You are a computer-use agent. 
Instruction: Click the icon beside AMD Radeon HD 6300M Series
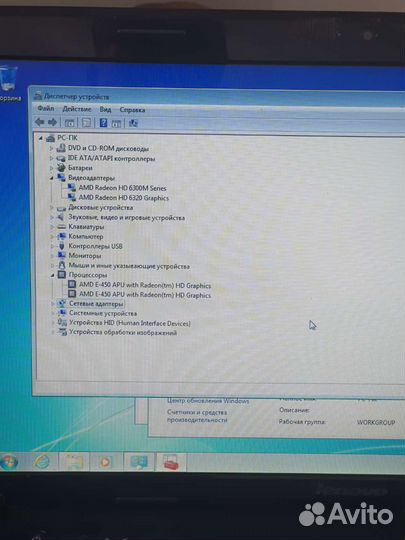point(72,188)
